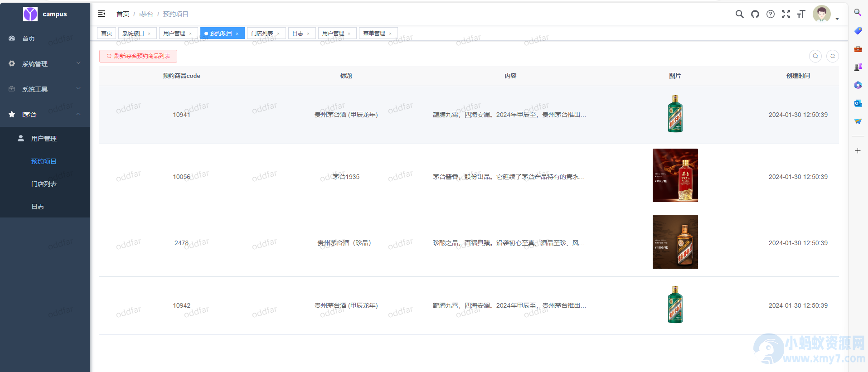
Task: Switch to the first 用户管理 tab
Action: click(174, 33)
